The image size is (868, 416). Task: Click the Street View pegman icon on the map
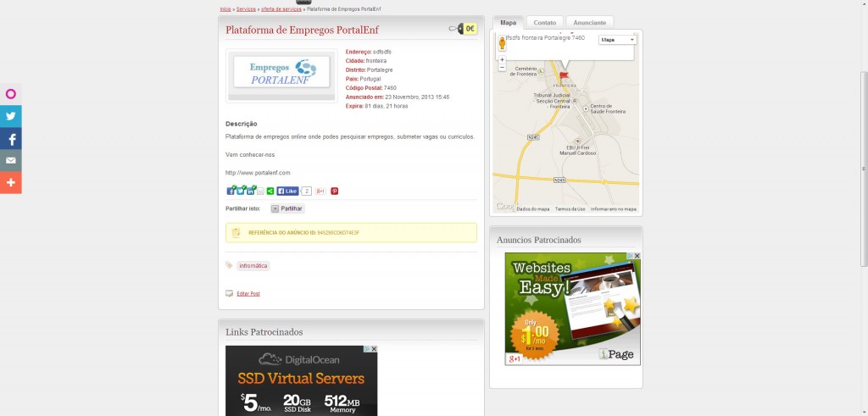point(502,42)
